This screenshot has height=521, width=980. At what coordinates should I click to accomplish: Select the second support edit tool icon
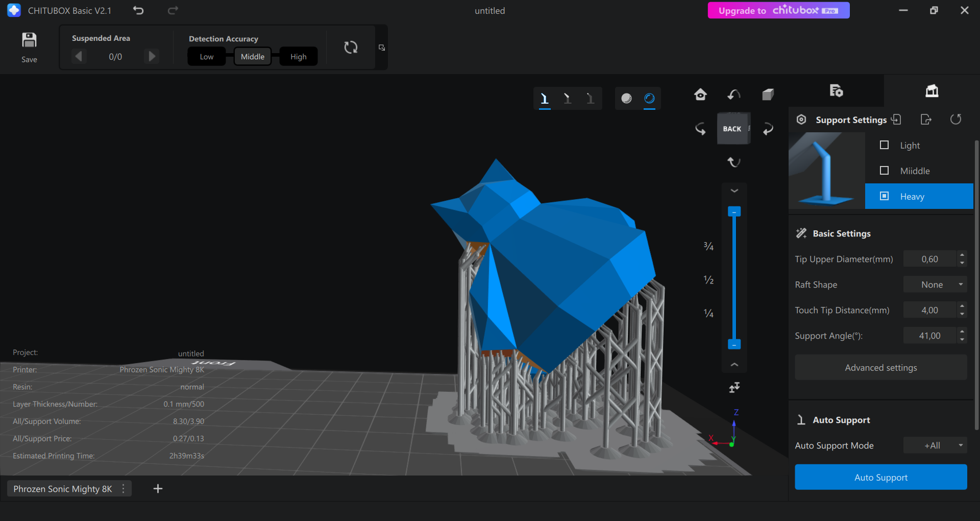click(x=567, y=98)
